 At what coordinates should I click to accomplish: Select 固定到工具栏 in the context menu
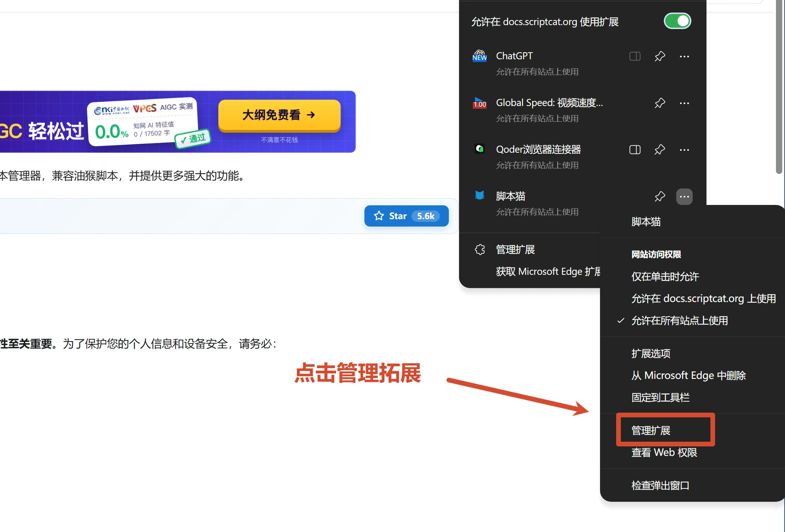661,397
